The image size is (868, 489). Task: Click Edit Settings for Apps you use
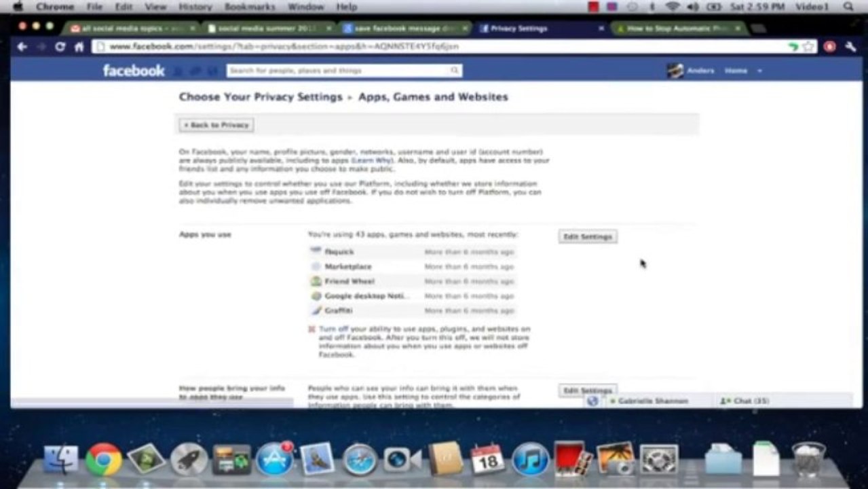[x=588, y=236]
